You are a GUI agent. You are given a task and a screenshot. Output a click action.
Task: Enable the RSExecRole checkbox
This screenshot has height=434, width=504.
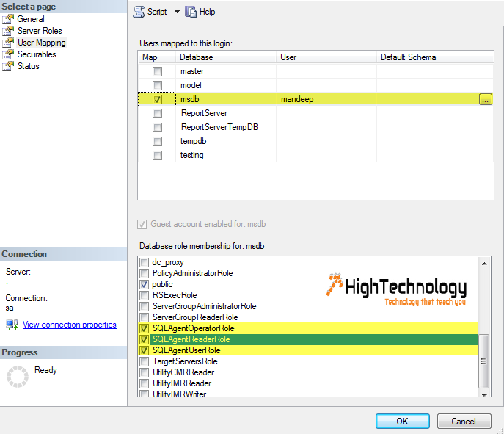(x=144, y=295)
